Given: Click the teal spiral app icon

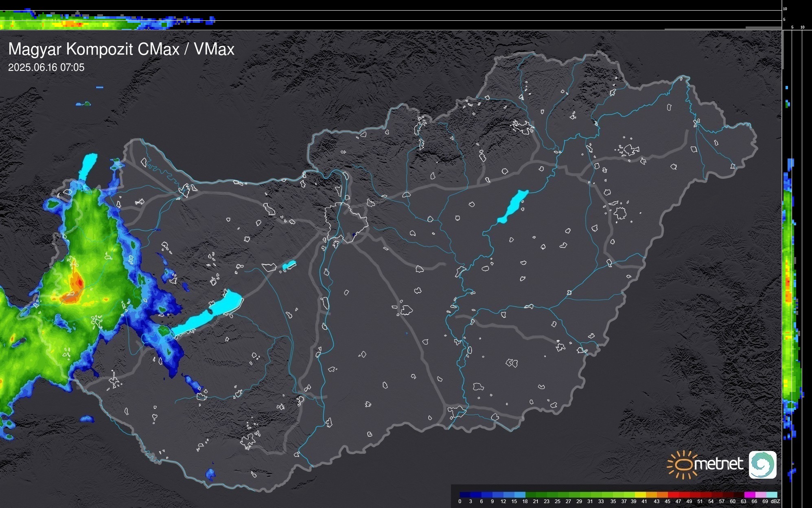Looking at the screenshot, I should click(762, 464).
